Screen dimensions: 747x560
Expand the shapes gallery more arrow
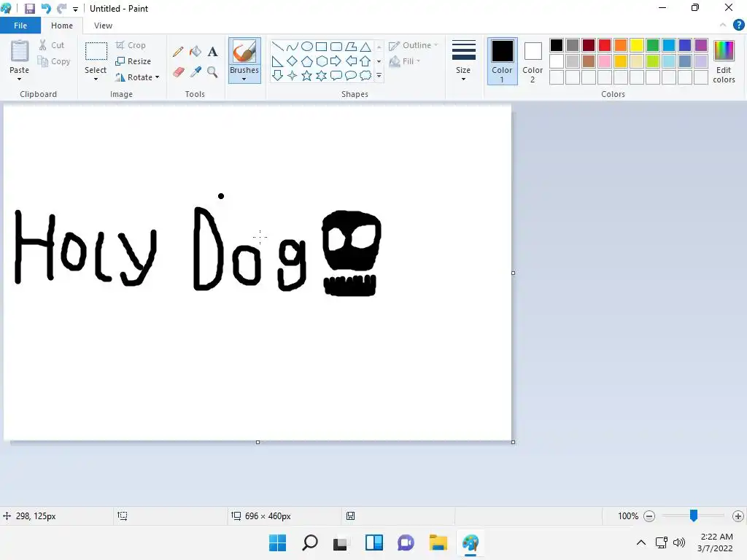point(379,76)
